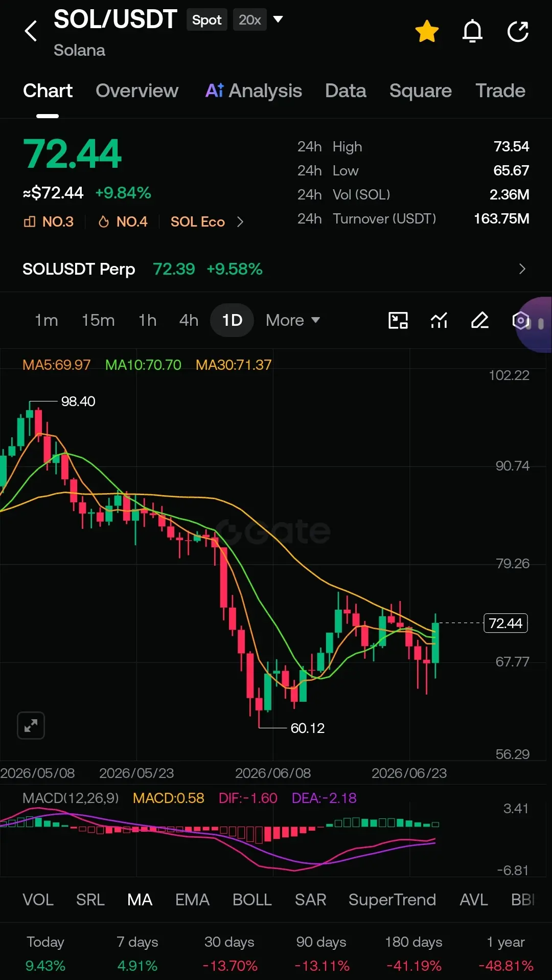Expand the More timeframes dropdown
Viewport: 552px width, 980px height.
pyautogui.click(x=293, y=320)
